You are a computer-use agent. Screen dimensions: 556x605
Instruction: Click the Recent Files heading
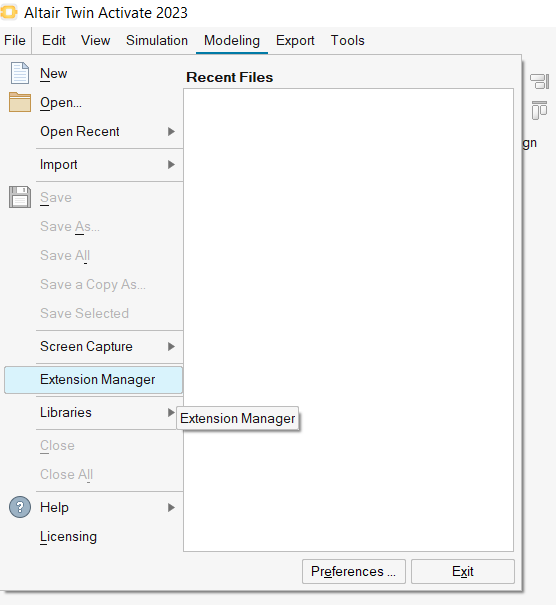(230, 77)
